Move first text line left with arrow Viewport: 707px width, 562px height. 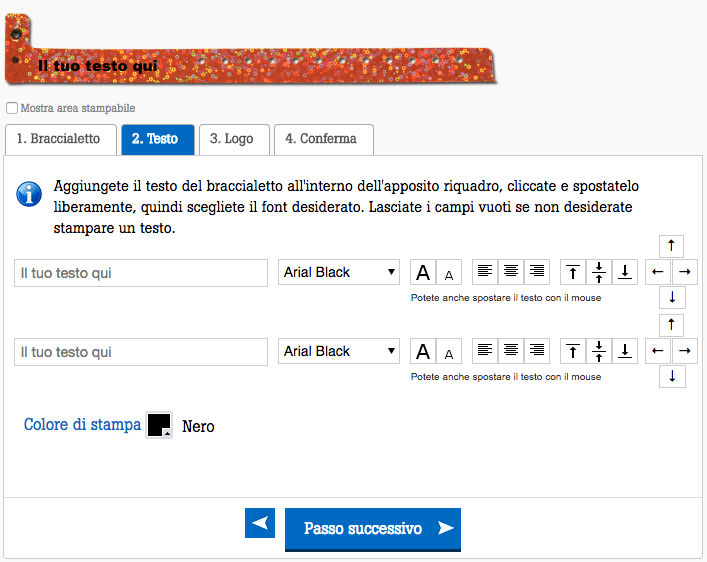(x=658, y=272)
